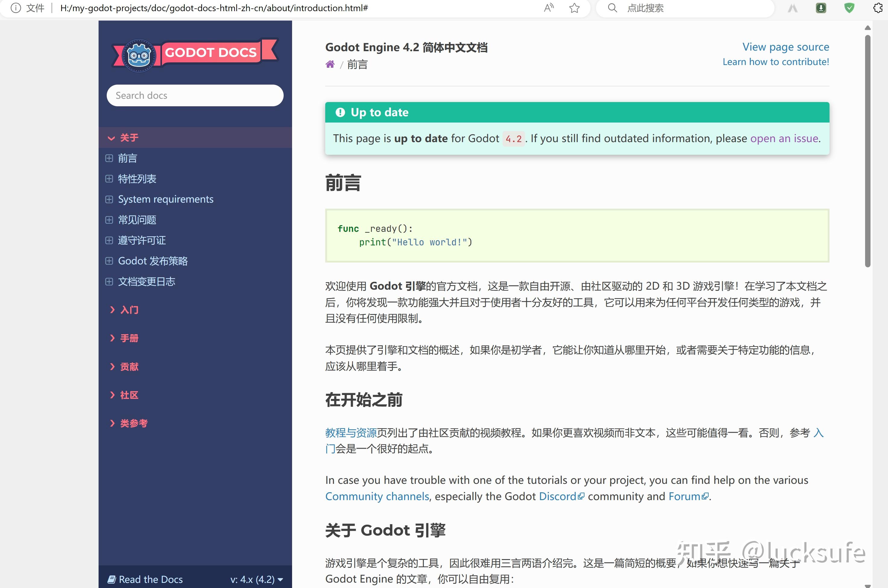
Task: Follow the Community channels link
Action: 377,496
